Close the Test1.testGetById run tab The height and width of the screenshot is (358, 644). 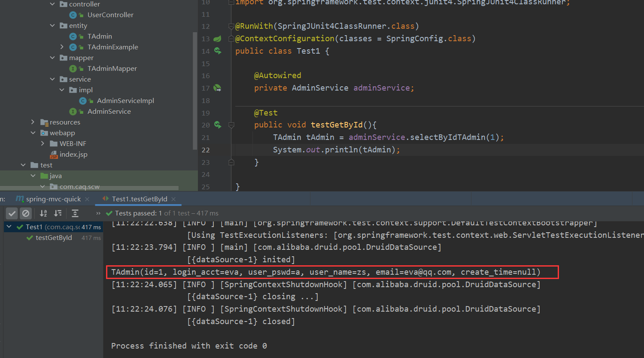(173, 199)
